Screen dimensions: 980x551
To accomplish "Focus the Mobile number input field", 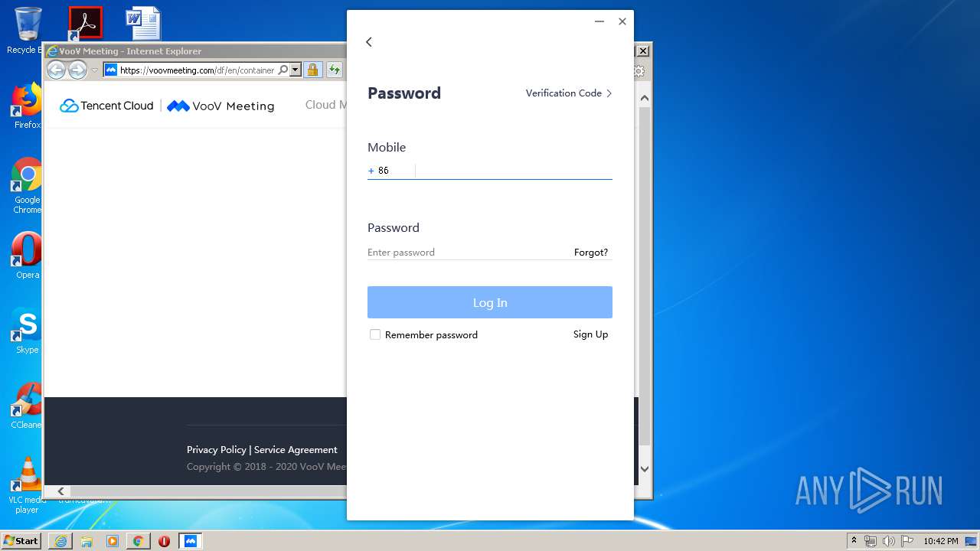I will pos(514,171).
